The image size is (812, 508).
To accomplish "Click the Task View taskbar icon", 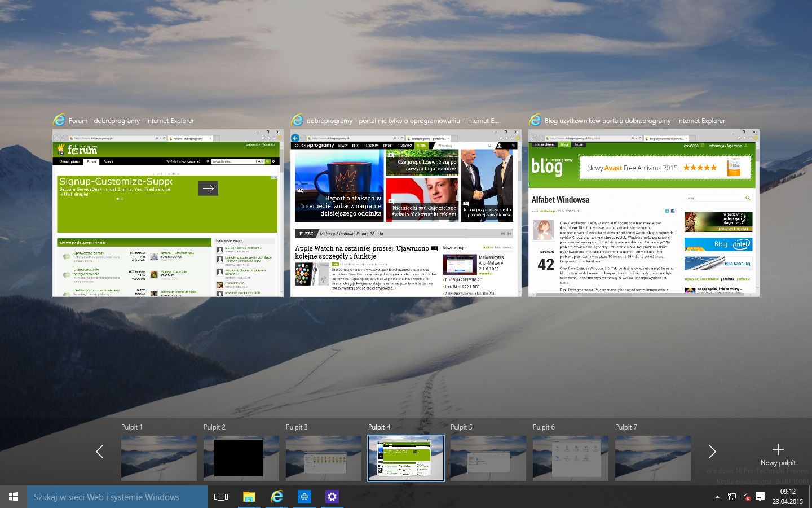I will 221,497.
